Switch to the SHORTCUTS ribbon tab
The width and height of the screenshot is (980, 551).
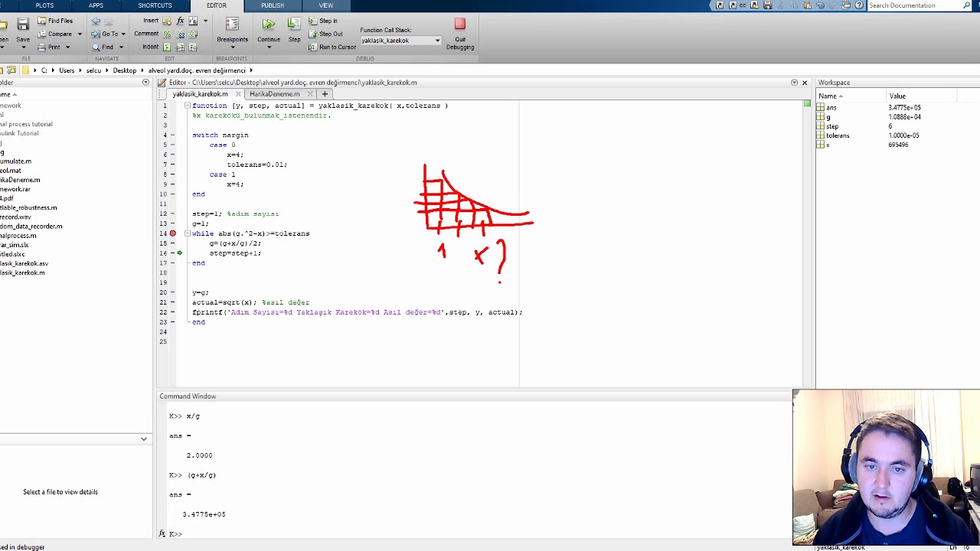155,5
